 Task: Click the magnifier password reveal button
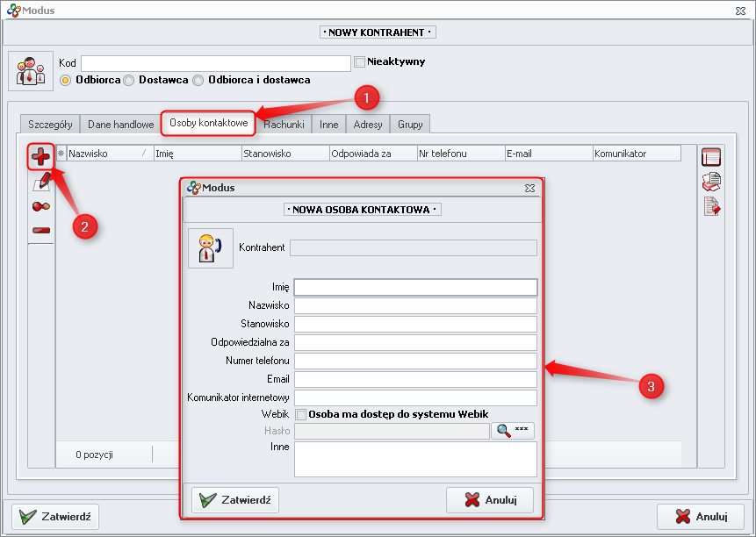pos(513,431)
